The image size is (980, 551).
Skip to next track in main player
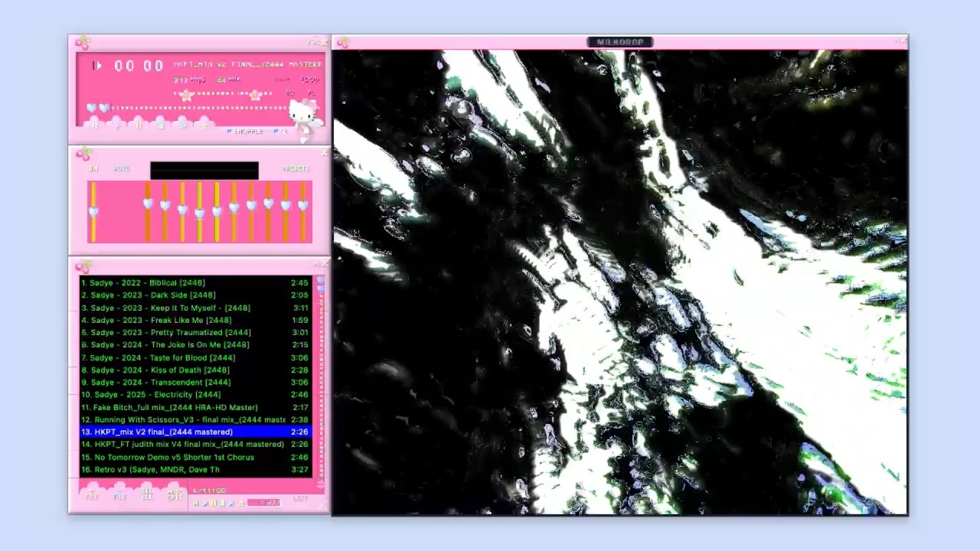coord(182,123)
